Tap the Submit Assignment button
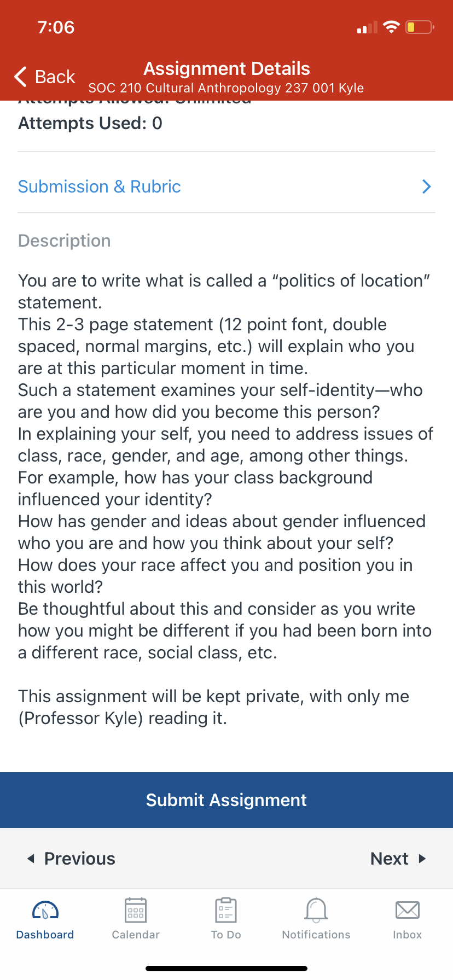453x980 pixels. click(x=226, y=800)
